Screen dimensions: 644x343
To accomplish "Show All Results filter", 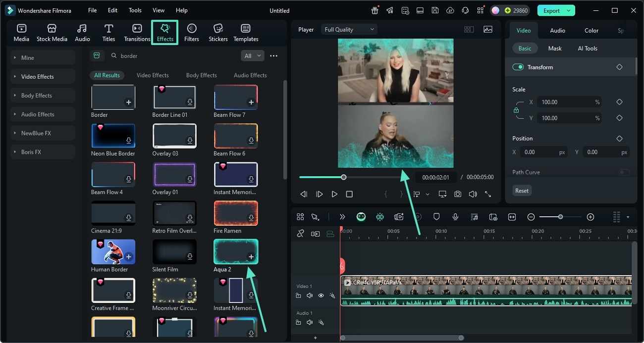I will point(107,75).
